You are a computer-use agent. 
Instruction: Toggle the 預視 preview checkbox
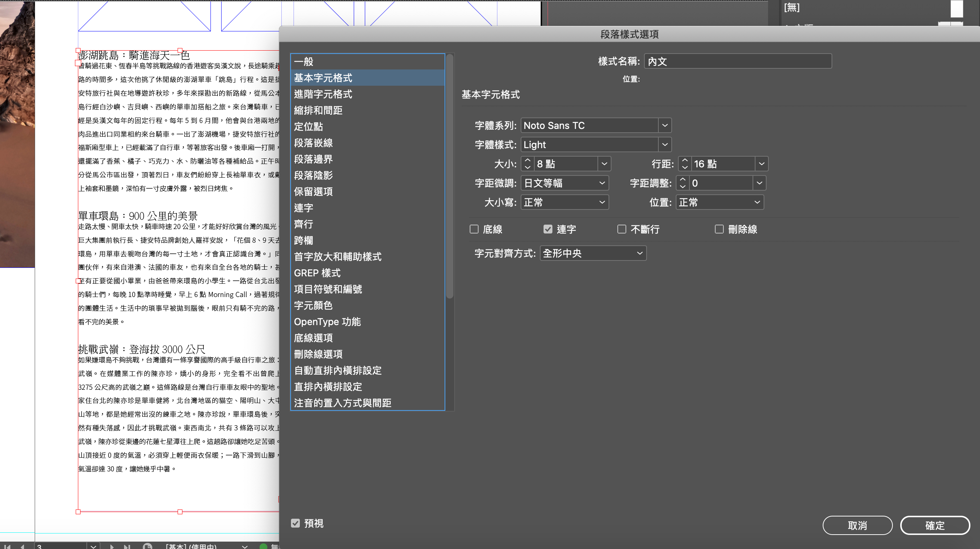coord(296,523)
